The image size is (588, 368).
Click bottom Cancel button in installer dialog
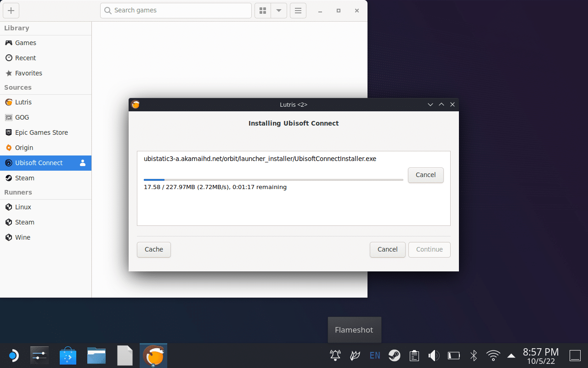click(x=387, y=249)
